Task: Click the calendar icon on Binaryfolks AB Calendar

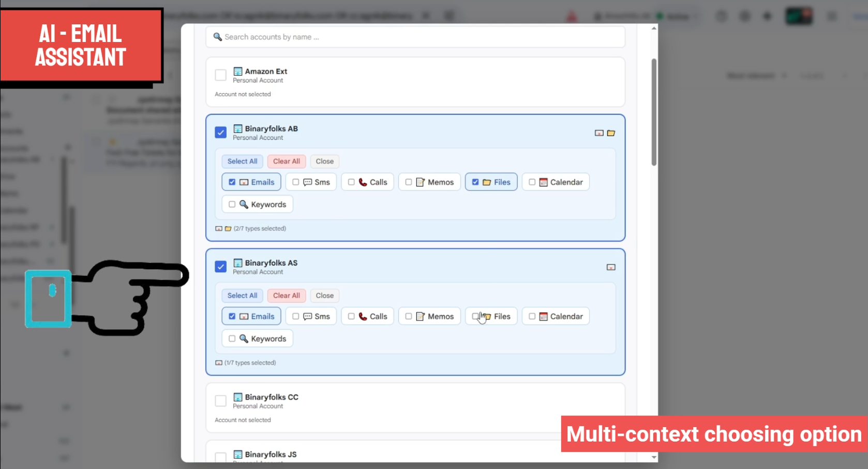Action: [x=543, y=182]
